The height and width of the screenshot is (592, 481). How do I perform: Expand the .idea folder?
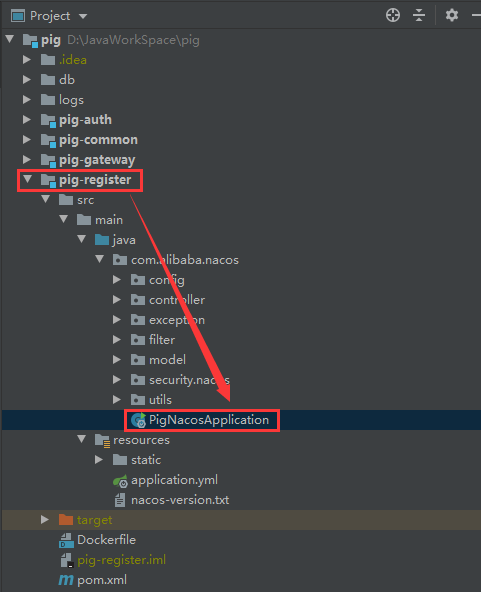[27, 59]
